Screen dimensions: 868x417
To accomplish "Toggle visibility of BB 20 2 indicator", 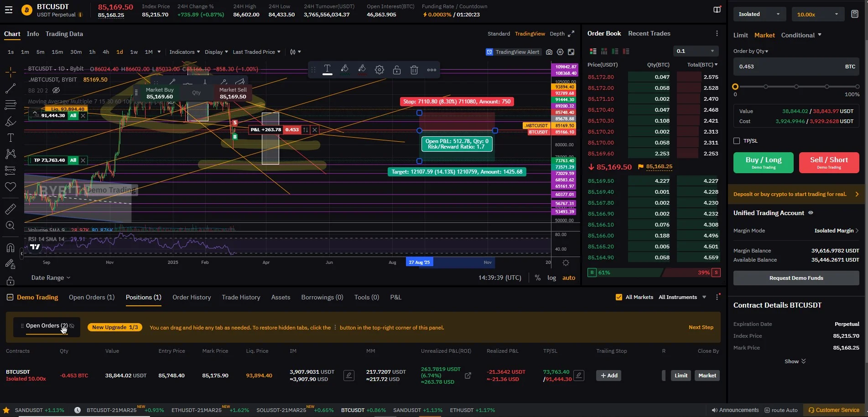I will pyautogui.click(x=56, y=90).
